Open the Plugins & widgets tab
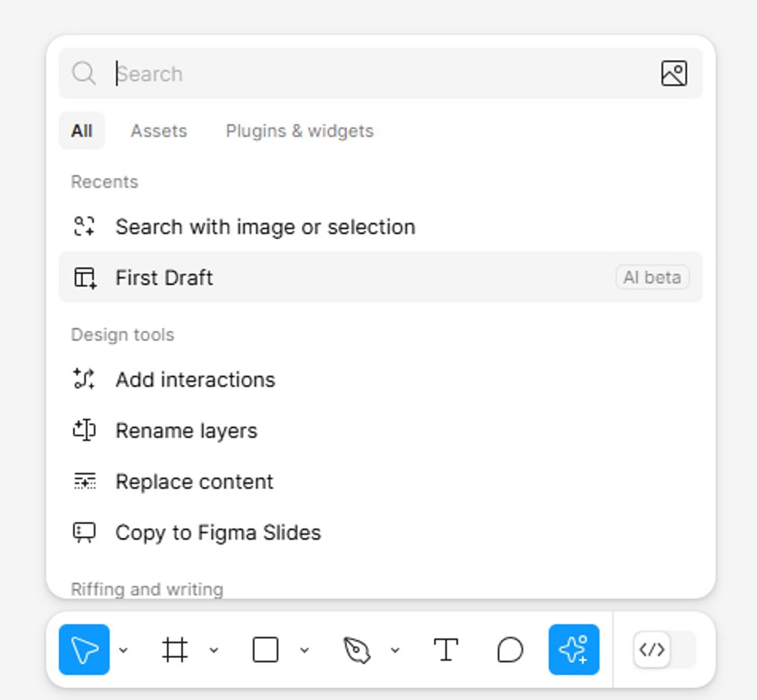Image resolution: width=757 pixels, height=700 pixels. (x=300, y=131)
